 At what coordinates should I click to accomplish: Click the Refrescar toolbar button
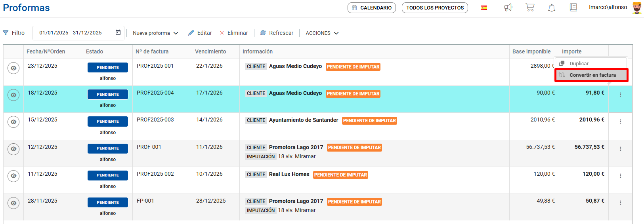tap(277, 33)
